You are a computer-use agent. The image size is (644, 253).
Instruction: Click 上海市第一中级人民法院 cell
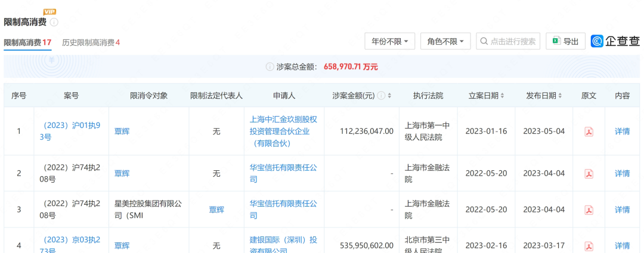428,131
